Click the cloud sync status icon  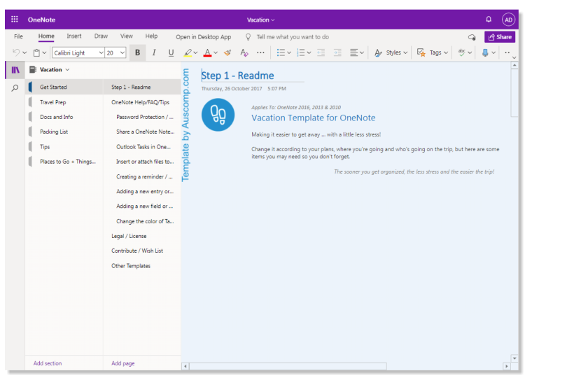(472, 37)
